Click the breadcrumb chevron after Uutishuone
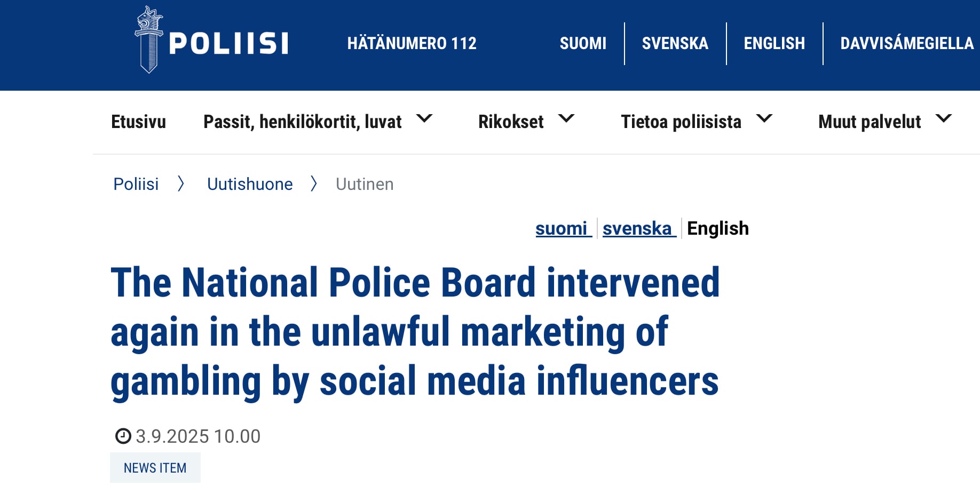 [x=314, y=184]
